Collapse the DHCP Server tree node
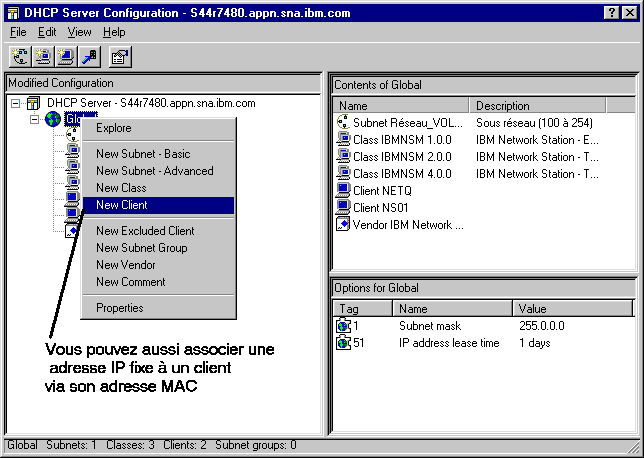The width and height of the screenshot is (644, 458). (x=15, y=103)
